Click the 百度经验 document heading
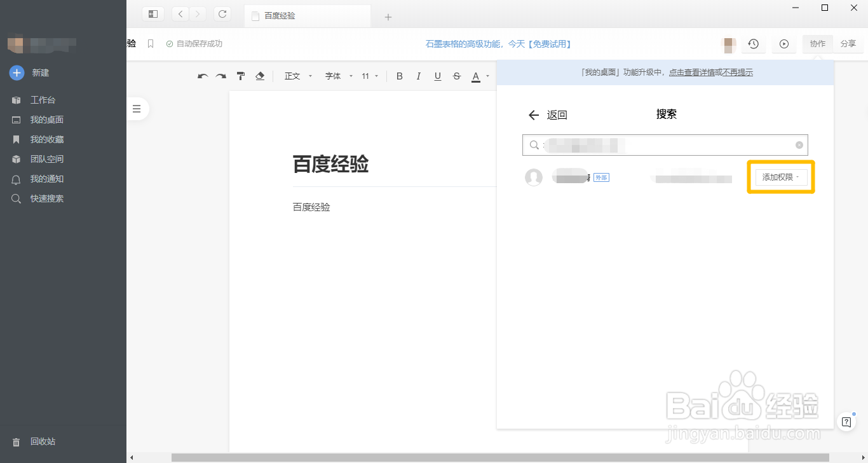This screenshot has height=463, width=868. (x=330, y=165)
